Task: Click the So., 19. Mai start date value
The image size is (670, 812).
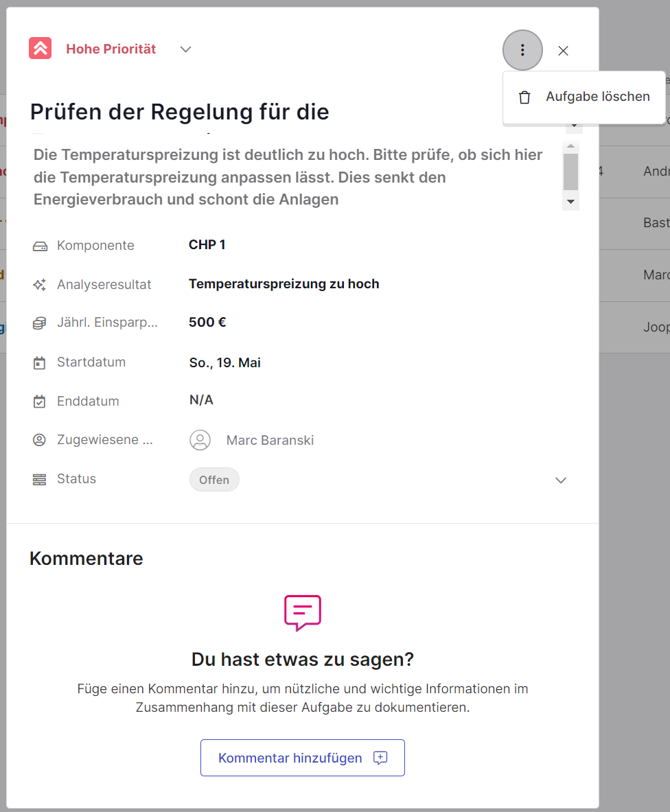Action: click(224, 362)
